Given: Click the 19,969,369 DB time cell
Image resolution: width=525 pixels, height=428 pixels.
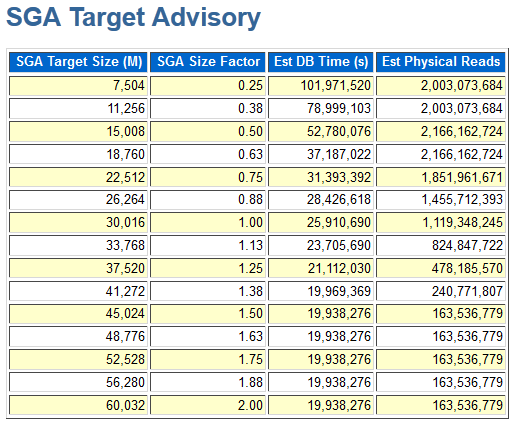Looking at the screenshot, I should pyautogui.click(x=320, y=291).
